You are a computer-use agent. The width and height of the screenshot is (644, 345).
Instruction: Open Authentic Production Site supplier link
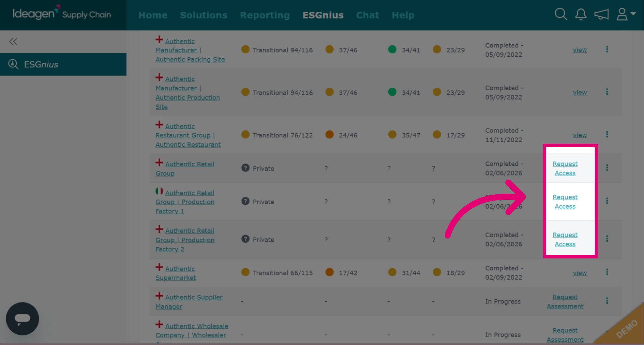click(187, 93)
